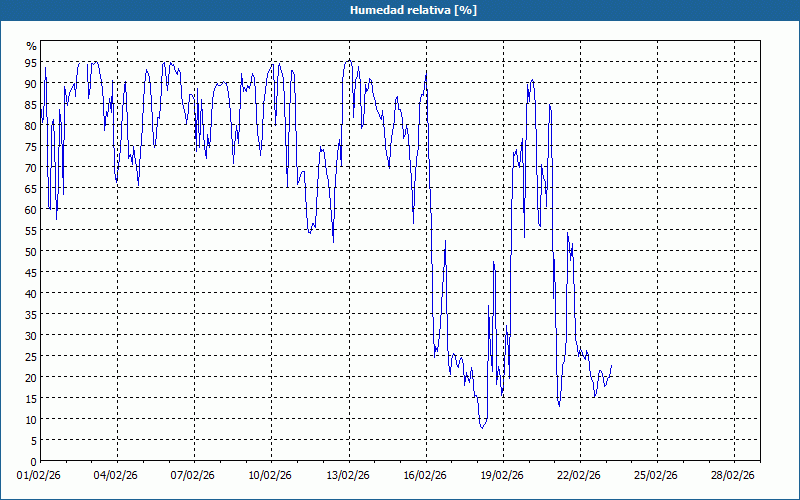Click the 07/02/26 x-axis date
Image resolution: width=800 pixels, height=500 pixels.
click(194, 475)
